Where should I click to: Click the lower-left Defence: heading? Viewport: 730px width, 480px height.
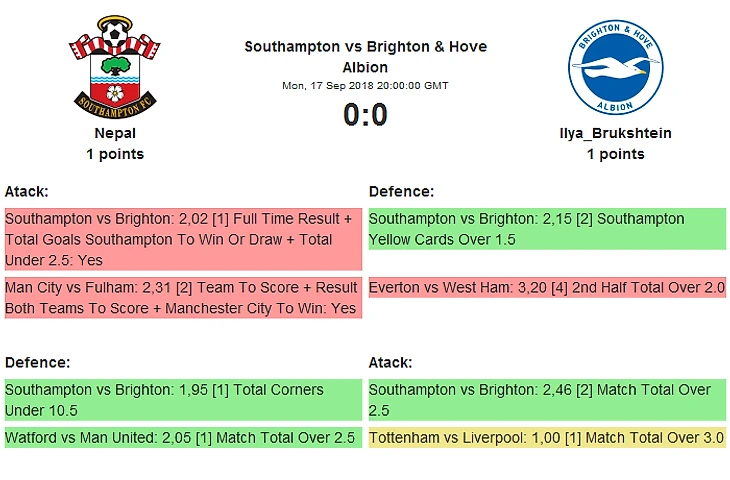(x=37, y=362)
